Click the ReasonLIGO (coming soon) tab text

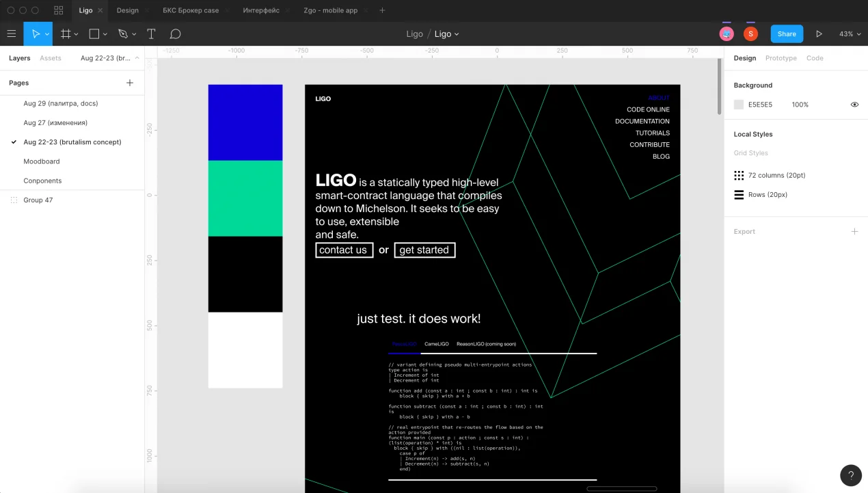pos(486,344)
